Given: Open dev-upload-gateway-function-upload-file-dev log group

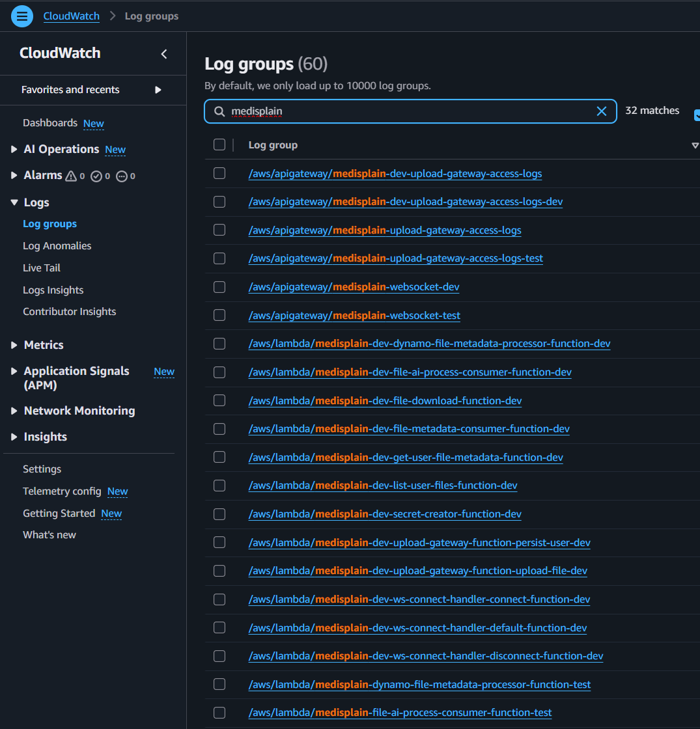Looking at the screenshot, I should (x=417, y=570).
